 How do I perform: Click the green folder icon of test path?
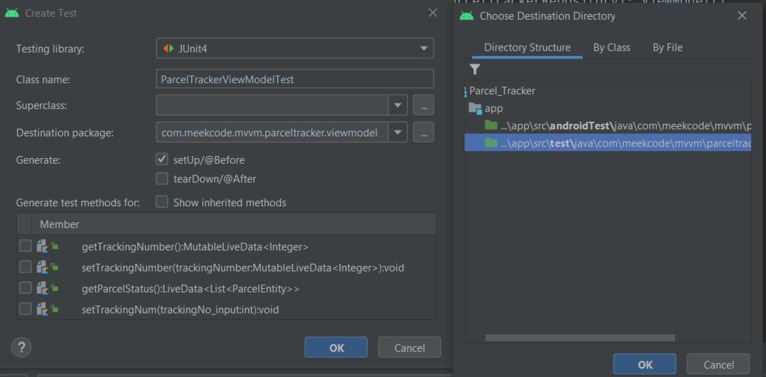coord(491,143)
